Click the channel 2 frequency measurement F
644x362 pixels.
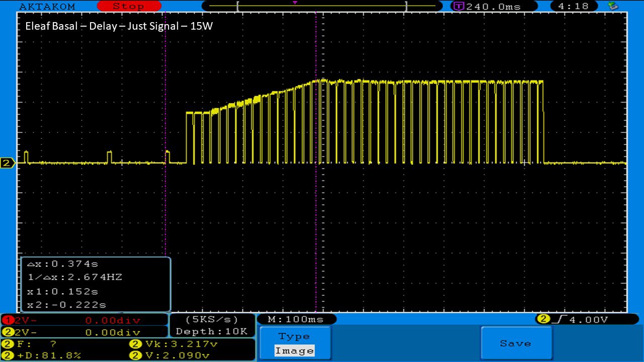[30, 344]
